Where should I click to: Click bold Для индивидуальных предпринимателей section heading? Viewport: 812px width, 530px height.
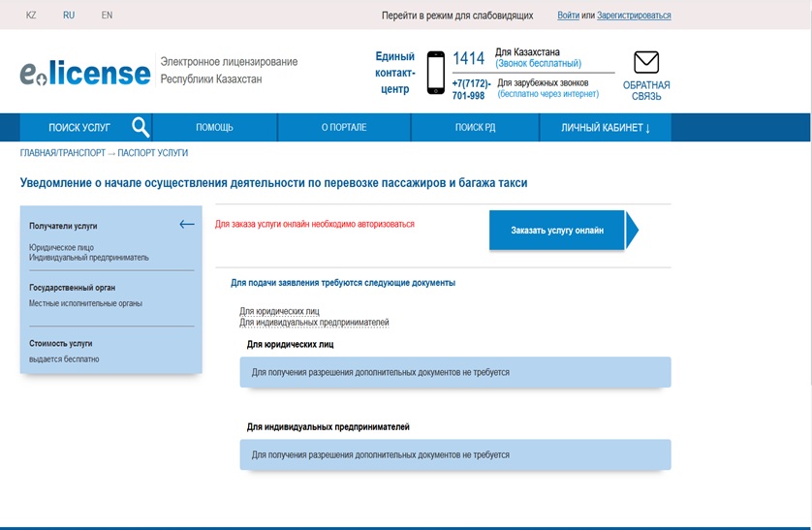click(328, 427)
